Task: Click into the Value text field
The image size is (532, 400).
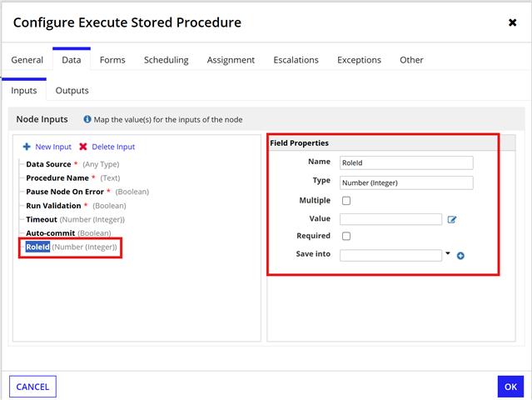Action: point(390,219)
